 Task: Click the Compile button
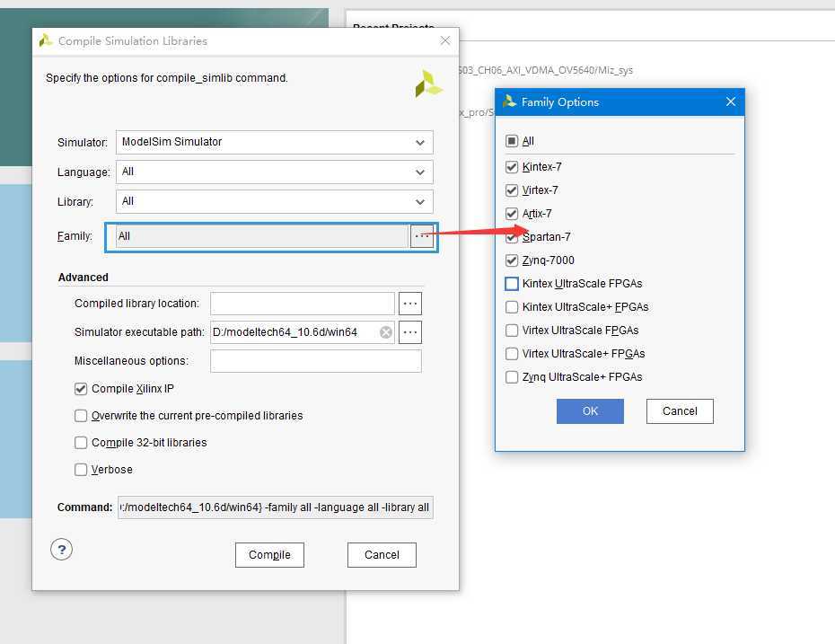click(269, 555)
